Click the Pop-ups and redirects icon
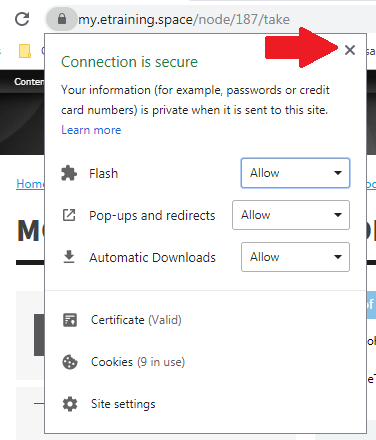This screenshot has height=440, width=376. 69,215
